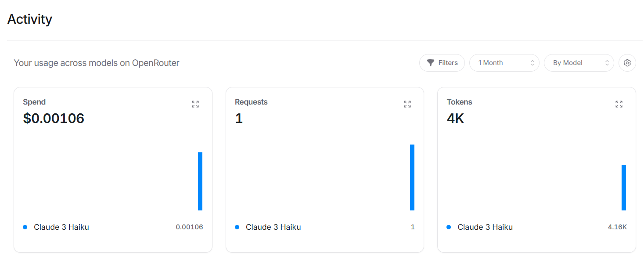Screen dimensions: 644x257
Task: Open the By Model grouping dropdown
Action: pos(579,63)
